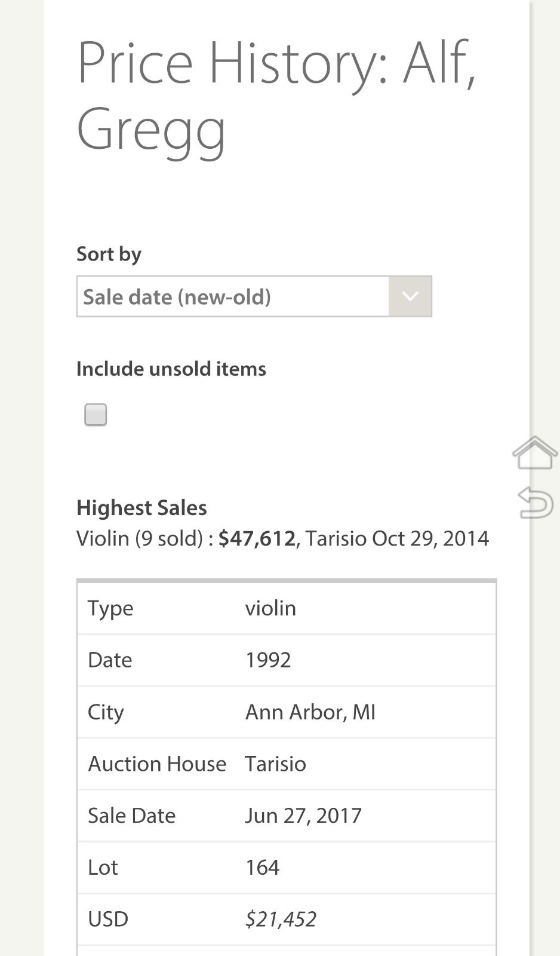Tap the home icon on the right edge
This screenshot has width=560, height=956.
534,453
